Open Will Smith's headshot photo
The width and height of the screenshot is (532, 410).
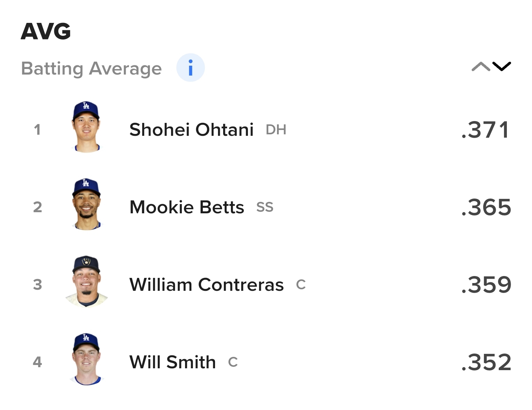(x=86, y=359)
